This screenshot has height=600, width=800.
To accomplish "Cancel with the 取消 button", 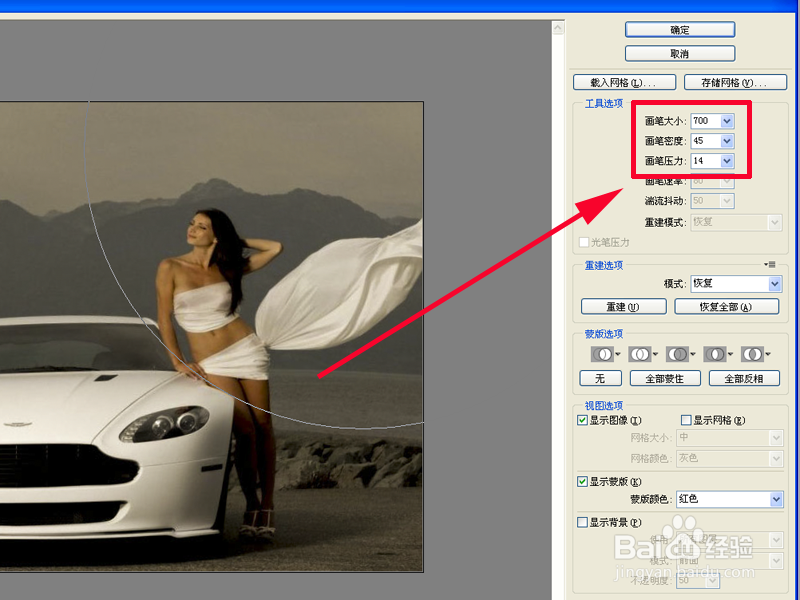I will point(680,54).
